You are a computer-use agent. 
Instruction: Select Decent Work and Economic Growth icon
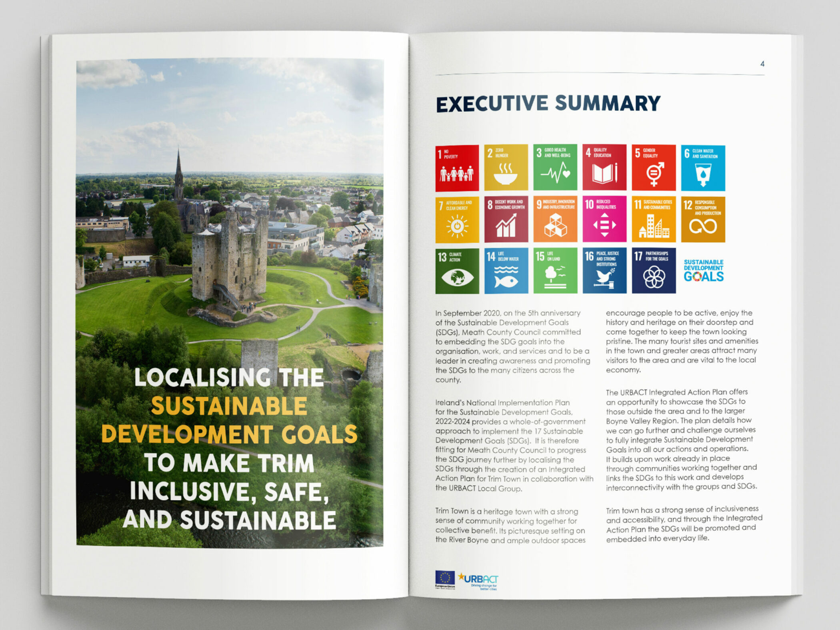[x=506, y=219]
